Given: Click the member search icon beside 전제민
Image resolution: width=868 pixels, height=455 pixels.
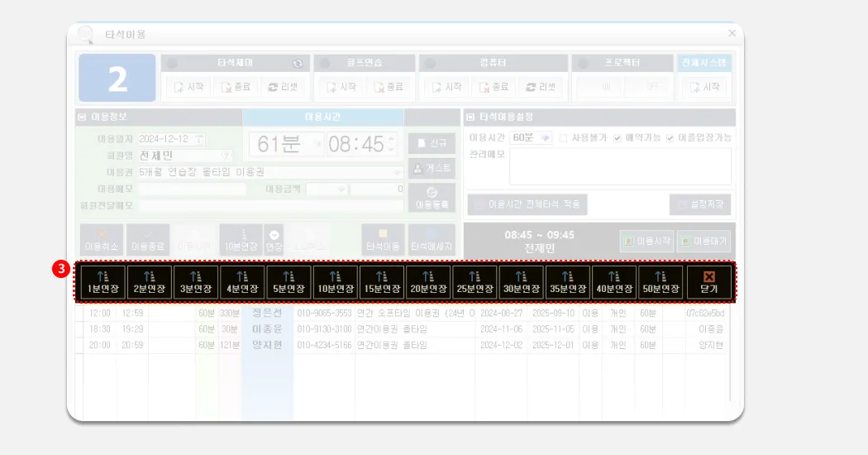Looking at the screenshot, I should (x=227, y=156).
